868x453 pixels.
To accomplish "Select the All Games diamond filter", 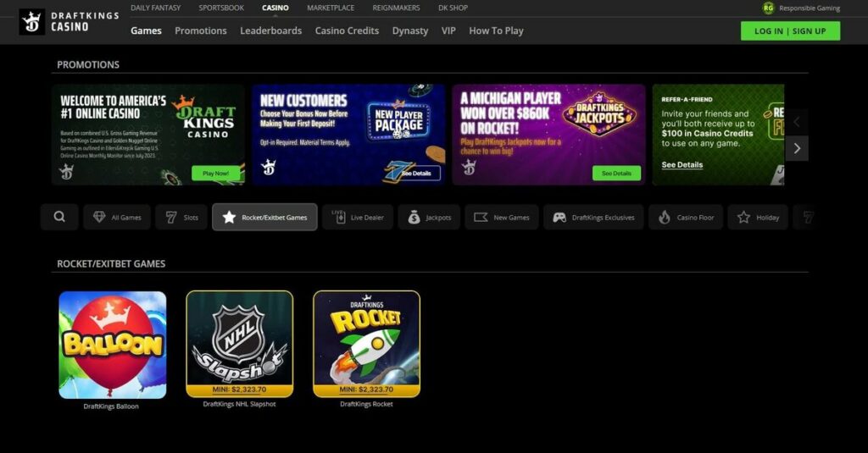I will tap(119, 217).
